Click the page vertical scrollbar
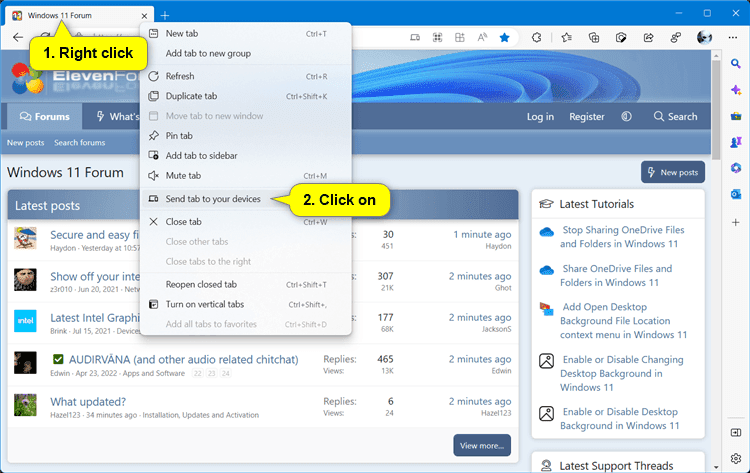The image size is (750, 473). coord(716,110)
